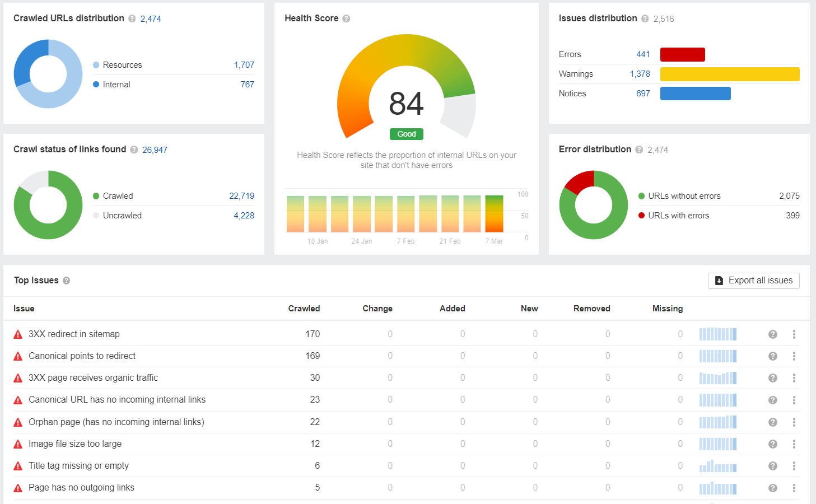Click the Title tag missing or empty sparkline

pyautogui.click(x=718, y=466)
